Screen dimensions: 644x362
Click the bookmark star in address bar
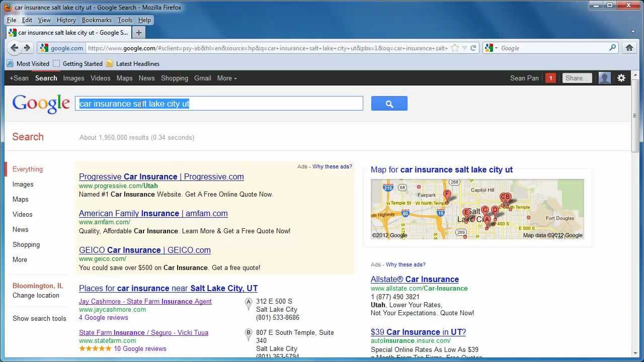pyautogui.click(x=455, y=48)
